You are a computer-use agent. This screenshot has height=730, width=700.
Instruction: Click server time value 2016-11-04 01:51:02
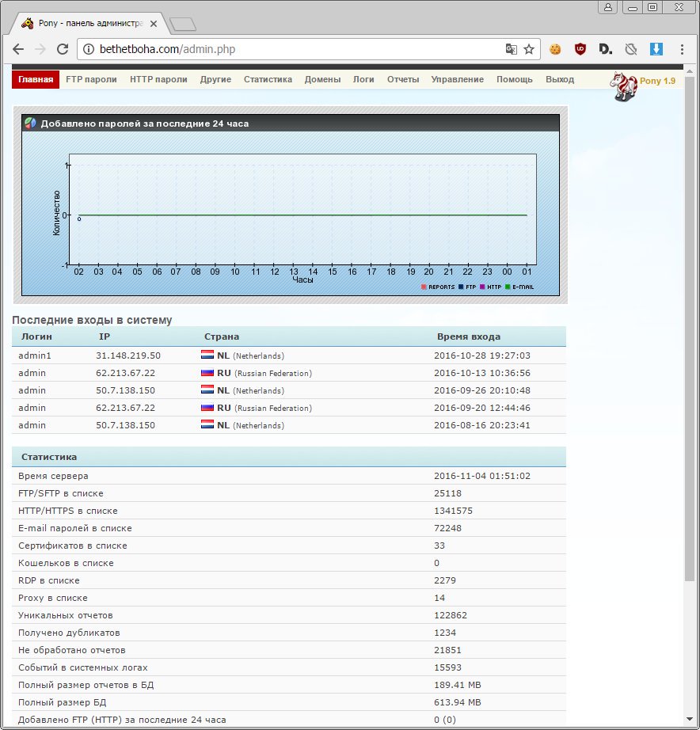point(482,476)
